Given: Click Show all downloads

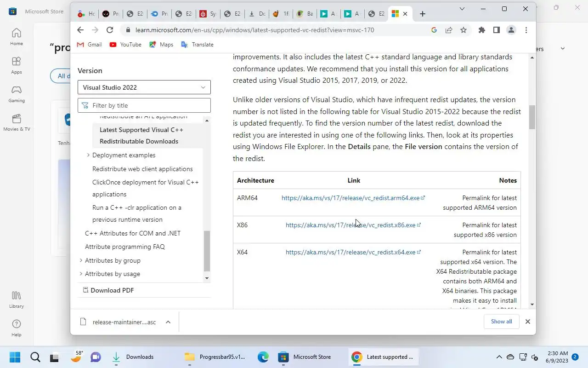Looking at the screenshot, I should [501, 322].
